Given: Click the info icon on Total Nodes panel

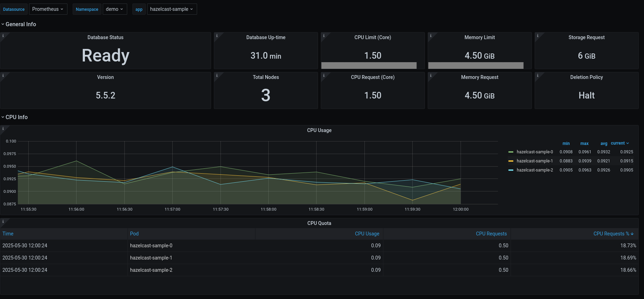Looking at the screenshot, I should [x=217, y=75].
